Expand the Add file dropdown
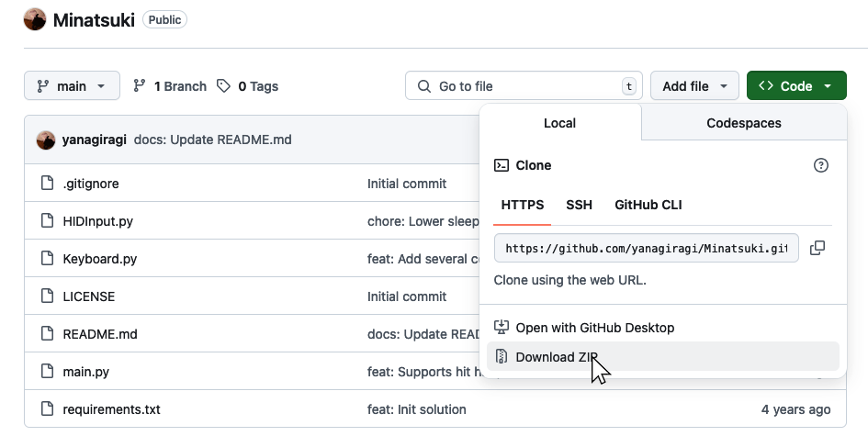The width and height of the screenshot is (868, 436). [x=694, y=85]
